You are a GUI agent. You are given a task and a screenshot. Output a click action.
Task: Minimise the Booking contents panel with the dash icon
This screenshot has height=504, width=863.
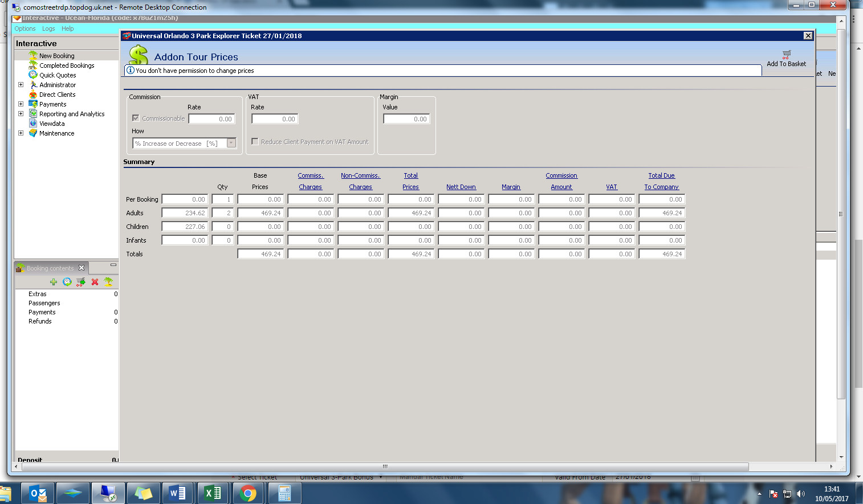[113, 265]
